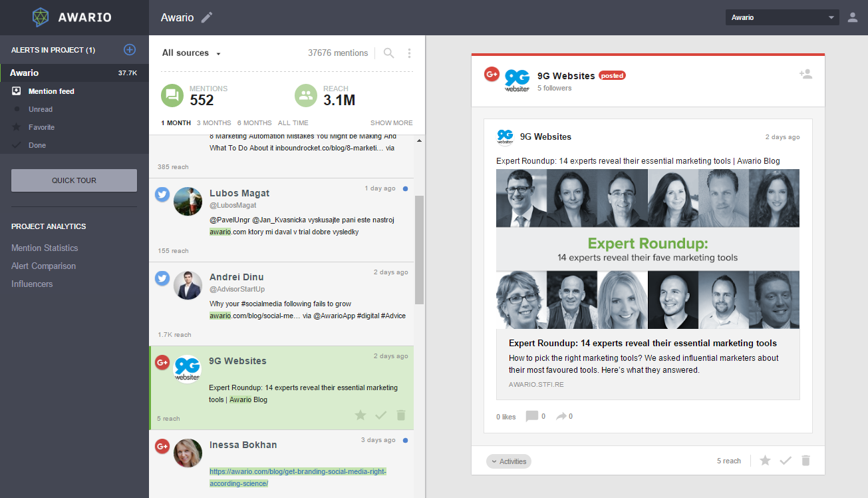Select 1 MONTH time range

coord(176,123)
